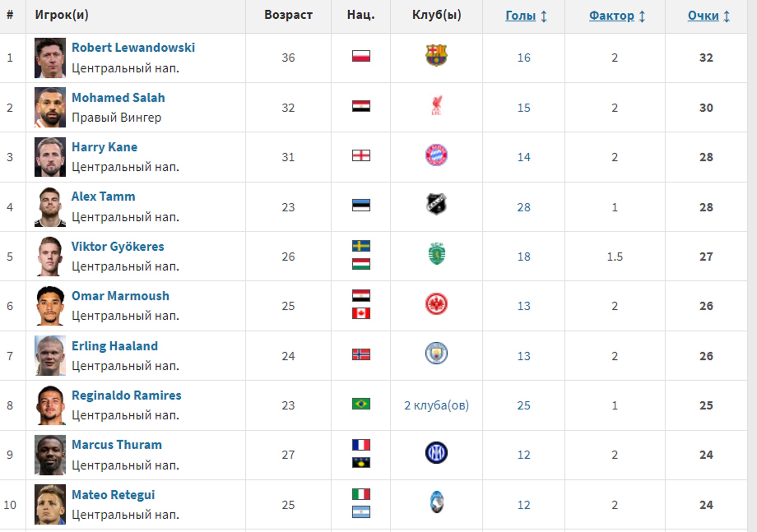Sort table by Фактор column
757x532 pixels.
click(612, 16)
